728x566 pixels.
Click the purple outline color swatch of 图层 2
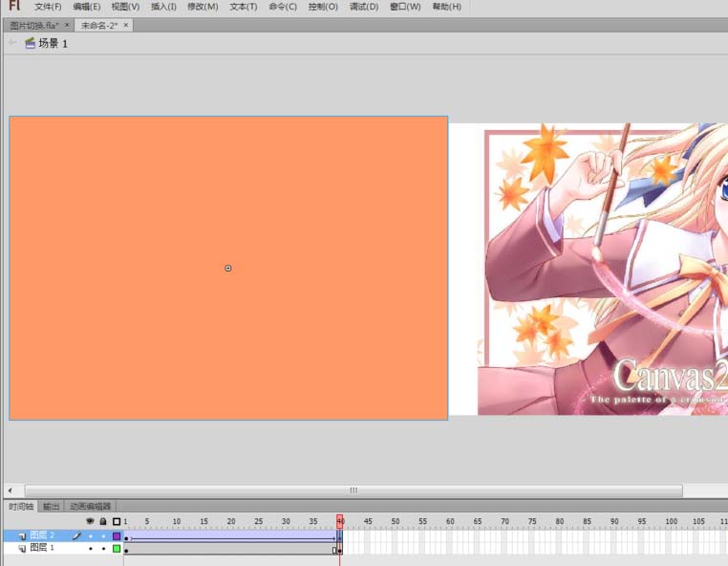tap(117, 535)
